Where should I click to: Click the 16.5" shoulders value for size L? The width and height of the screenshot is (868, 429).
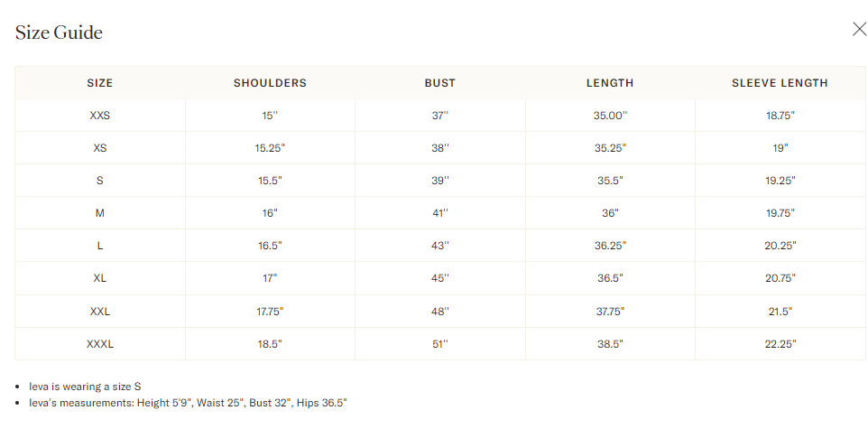tap(270, 246)
